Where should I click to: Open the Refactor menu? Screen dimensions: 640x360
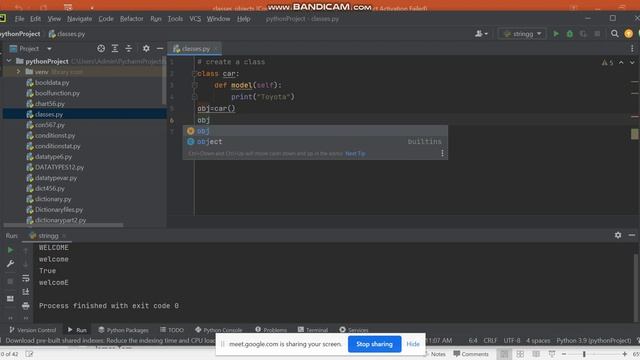click(131, 19)
